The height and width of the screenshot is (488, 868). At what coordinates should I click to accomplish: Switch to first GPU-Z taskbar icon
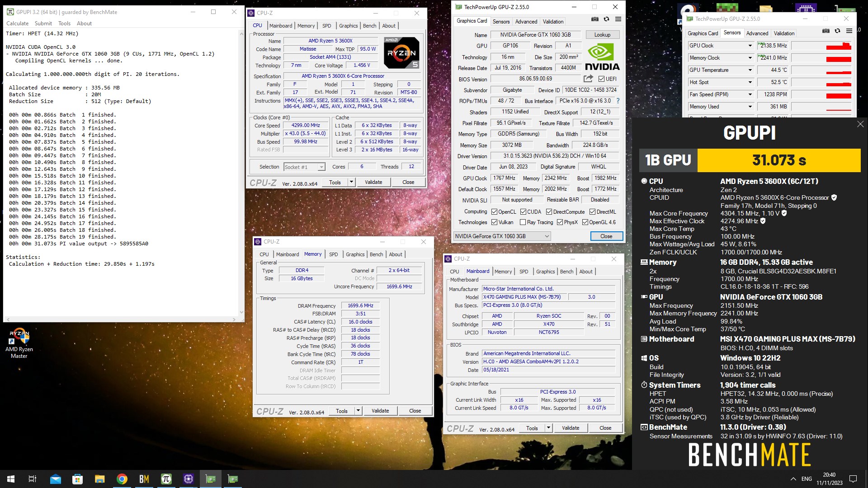coord(211,479)
